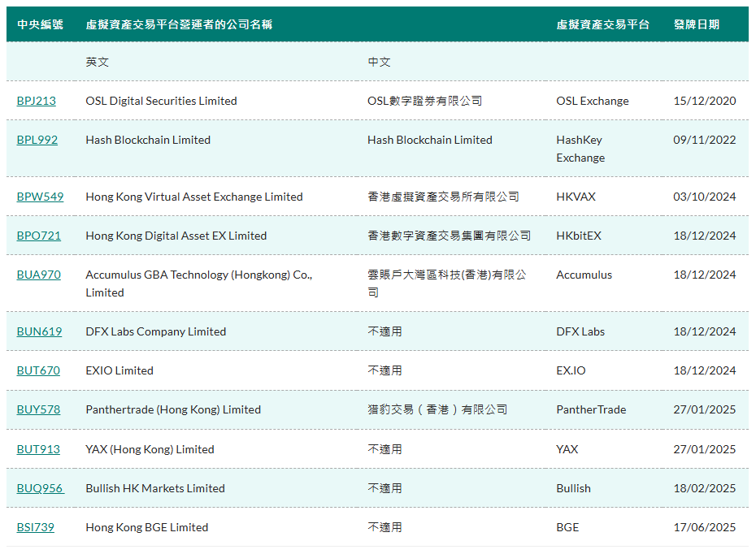The width and height of the screenshot is (756, 554).
Task: Click the 英文 subheader cell
Action: pos(95,62)
